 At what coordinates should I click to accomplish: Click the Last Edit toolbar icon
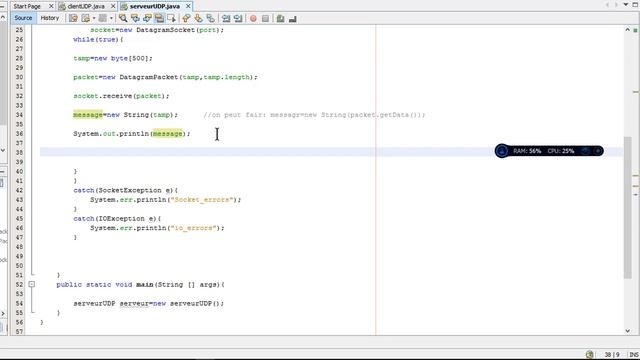point(73,18)
